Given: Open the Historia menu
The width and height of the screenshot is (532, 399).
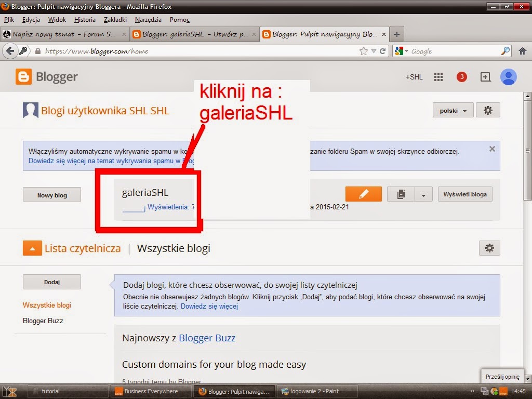Looking at the screenshot, I should [x=85, y=20].
